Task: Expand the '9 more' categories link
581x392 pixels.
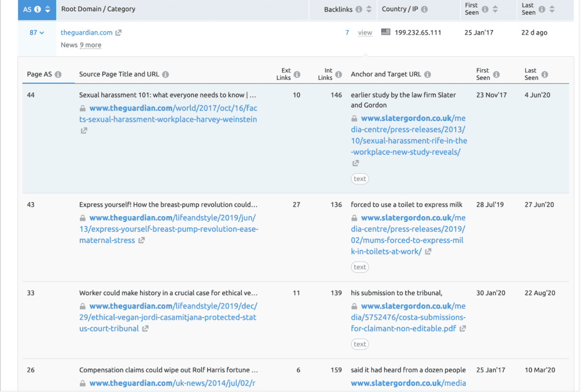Action: point(91,45)
